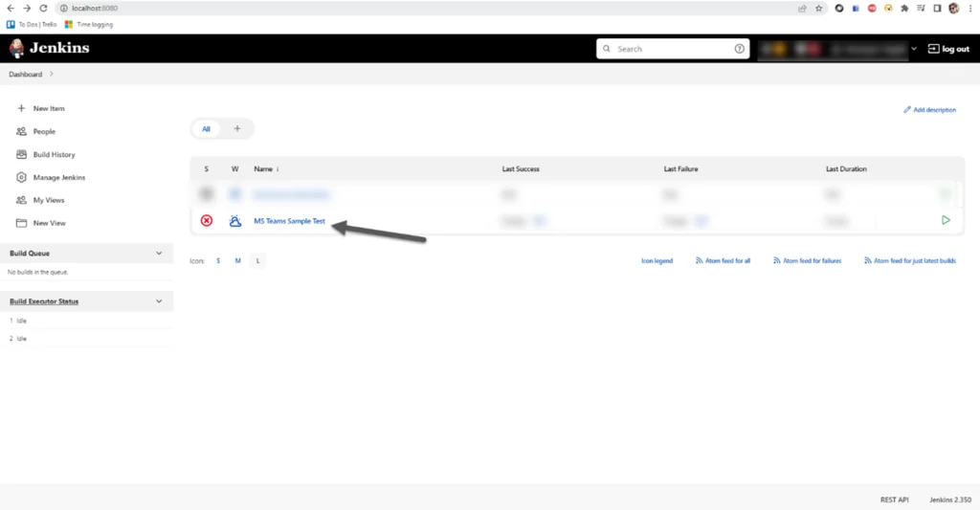Viewport: 980px width, 510px height.
Task: Open Atom feed for all
Action: pyautogui.click(x=723, y=260)
